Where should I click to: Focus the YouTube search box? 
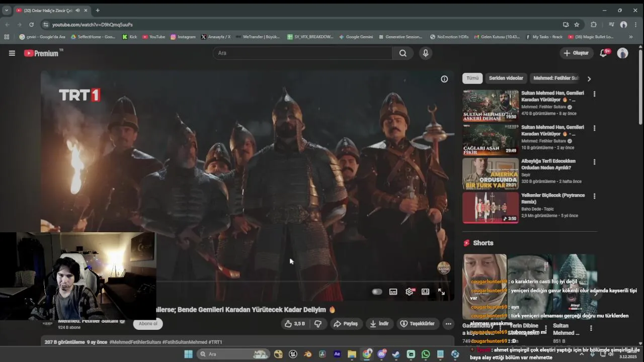click(302, 53)
